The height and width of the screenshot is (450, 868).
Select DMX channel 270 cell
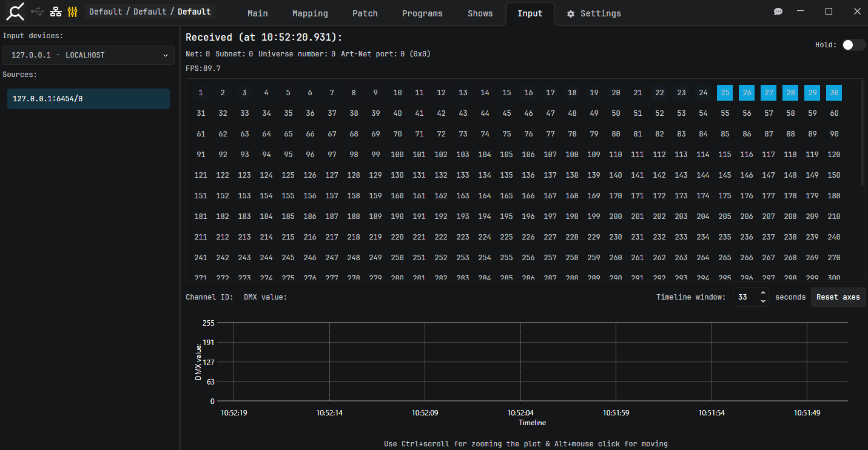(x=834, y=258)
